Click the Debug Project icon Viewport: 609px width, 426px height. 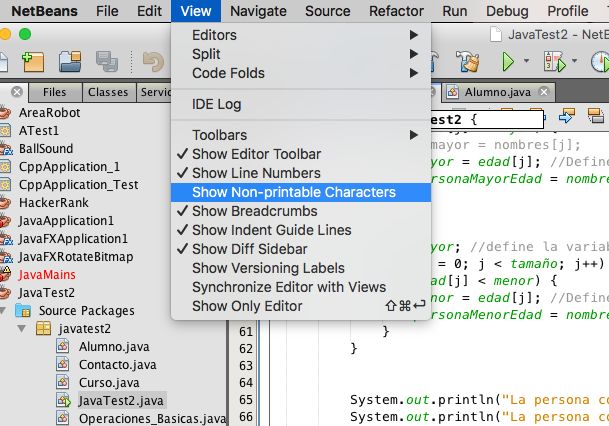pyautogui.click(x=555, y=62)
